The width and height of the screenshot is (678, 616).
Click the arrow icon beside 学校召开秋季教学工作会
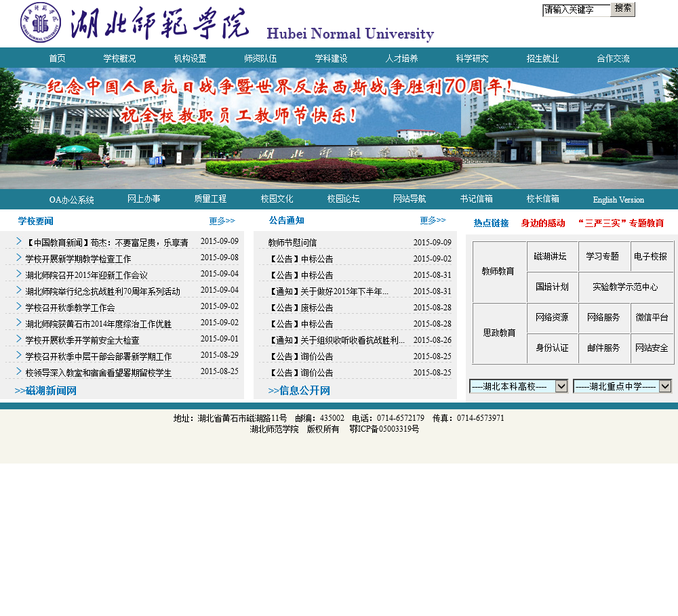18,306
